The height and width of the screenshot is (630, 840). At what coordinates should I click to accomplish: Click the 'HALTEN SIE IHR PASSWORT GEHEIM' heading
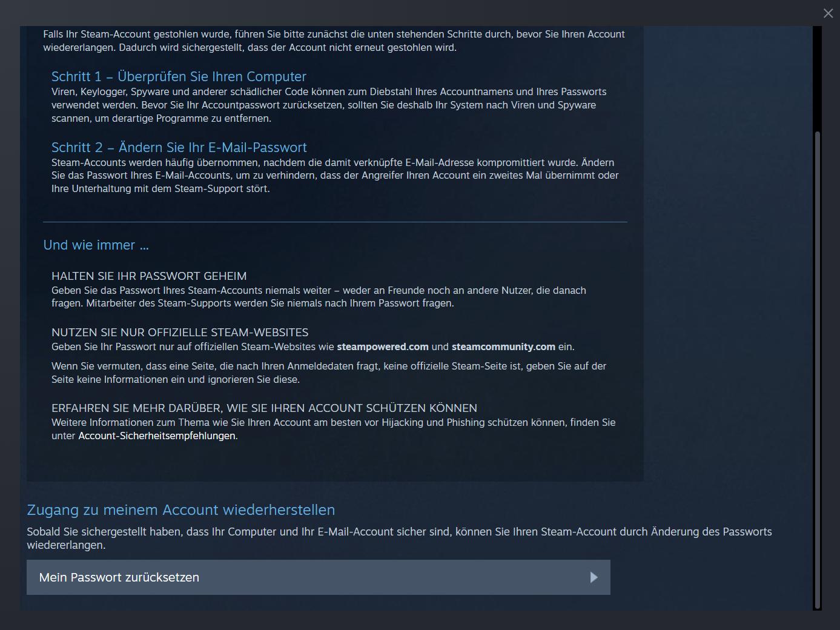pos(149,276)
